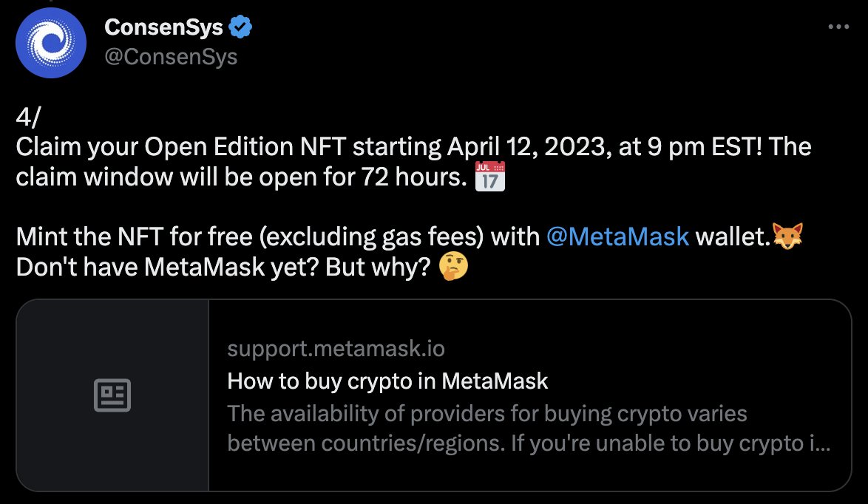Open "How to buy crypto in MetaMask" title

pyautogui.click(x=387, y=381)
